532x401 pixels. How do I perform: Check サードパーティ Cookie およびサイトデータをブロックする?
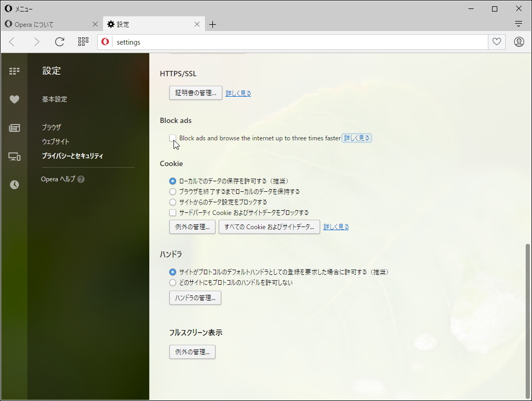click(172, 212)
